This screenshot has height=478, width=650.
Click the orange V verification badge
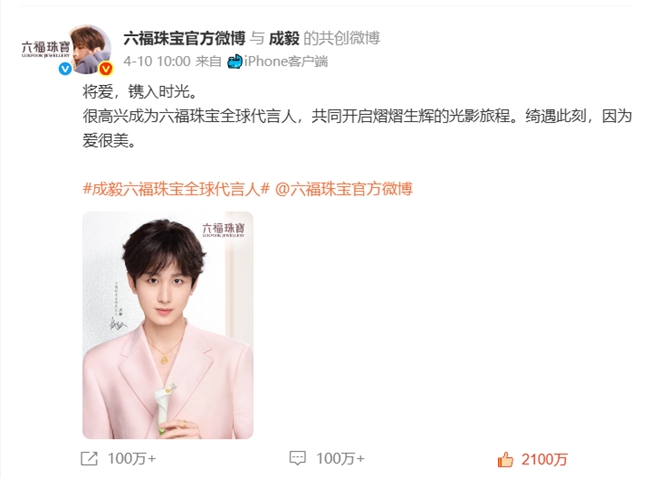tap(106, 68)
